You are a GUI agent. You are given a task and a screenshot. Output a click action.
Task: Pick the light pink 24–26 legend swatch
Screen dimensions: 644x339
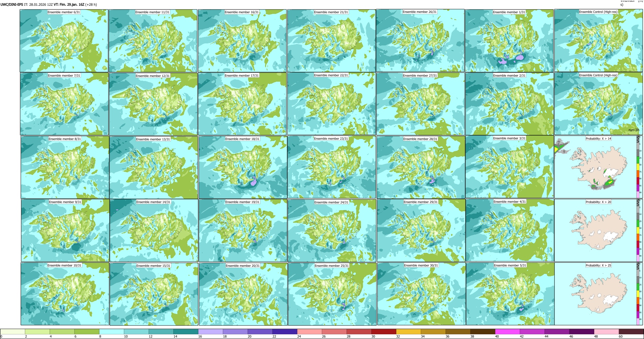click(309, 332)
